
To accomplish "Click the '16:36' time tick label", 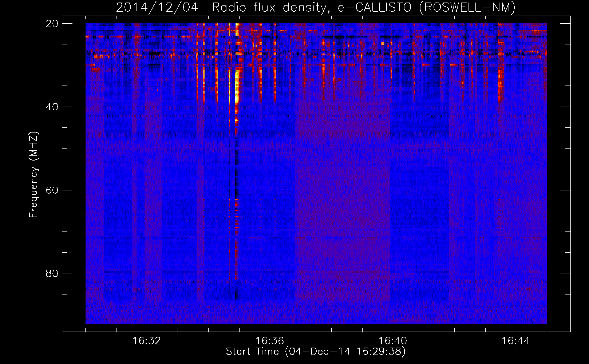I will (x=270, y=341).
